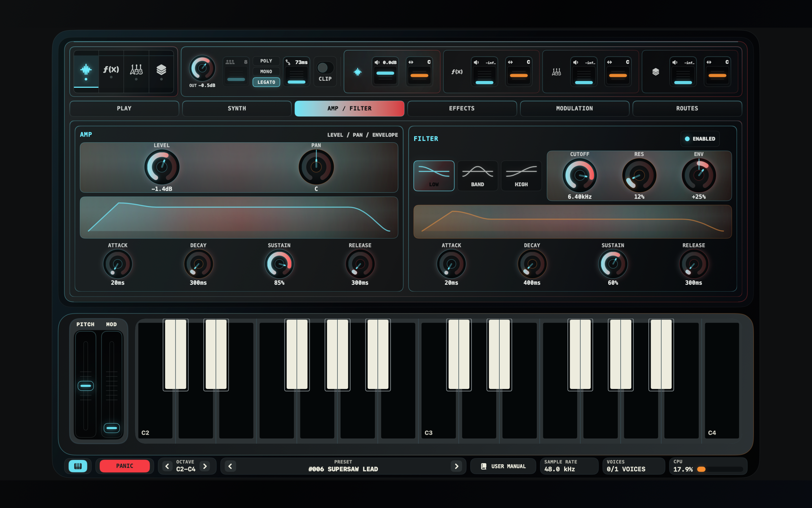
Task: Open the SYNTH tab
Action: pyautogui.click(x=237, y=109)
